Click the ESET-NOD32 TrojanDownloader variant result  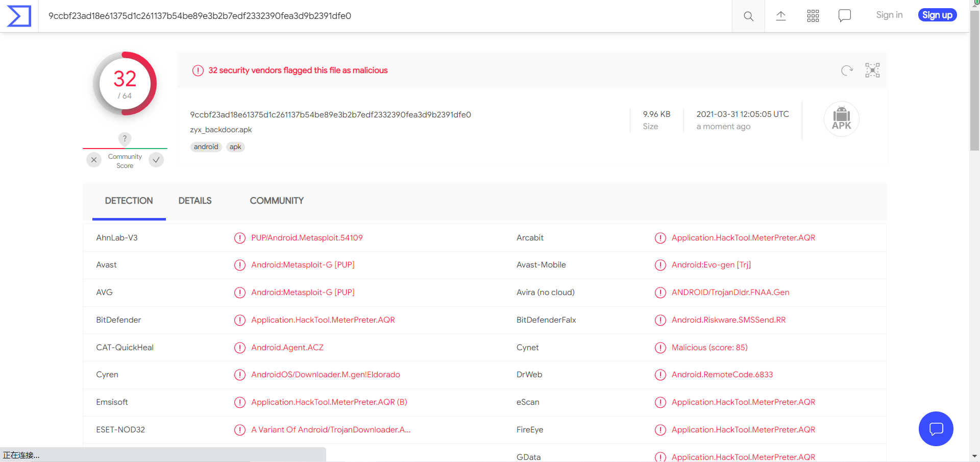(x=331, y=430)
